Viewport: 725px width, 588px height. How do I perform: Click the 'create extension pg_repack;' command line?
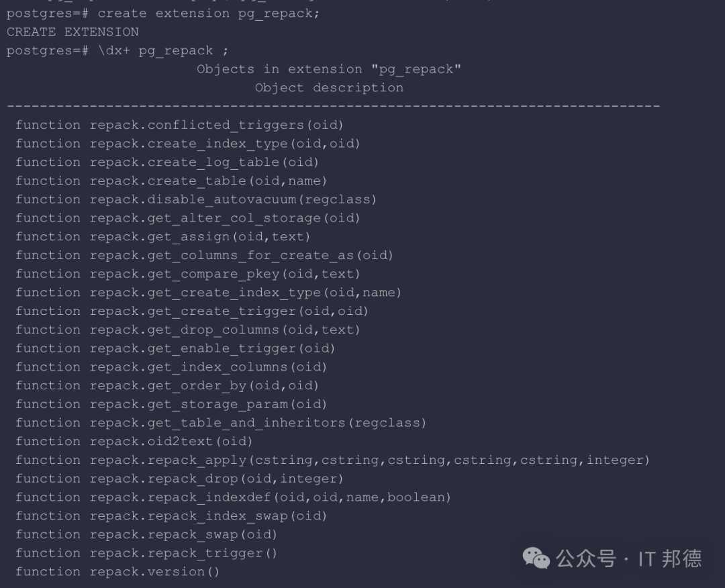[162, 14]
